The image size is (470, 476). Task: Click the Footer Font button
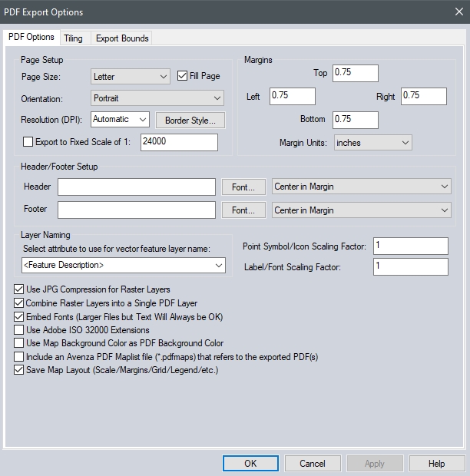click(243, 210)
